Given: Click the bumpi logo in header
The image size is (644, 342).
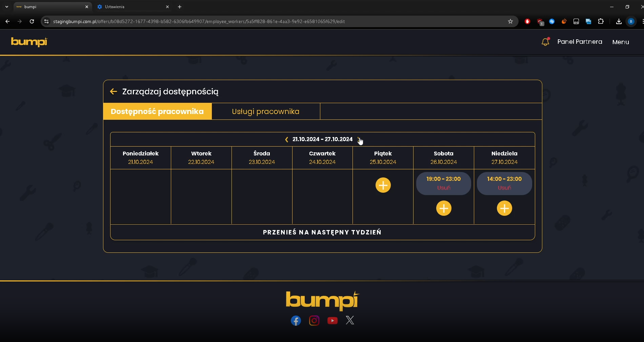Looking at the screenshot, I should 29,42.
